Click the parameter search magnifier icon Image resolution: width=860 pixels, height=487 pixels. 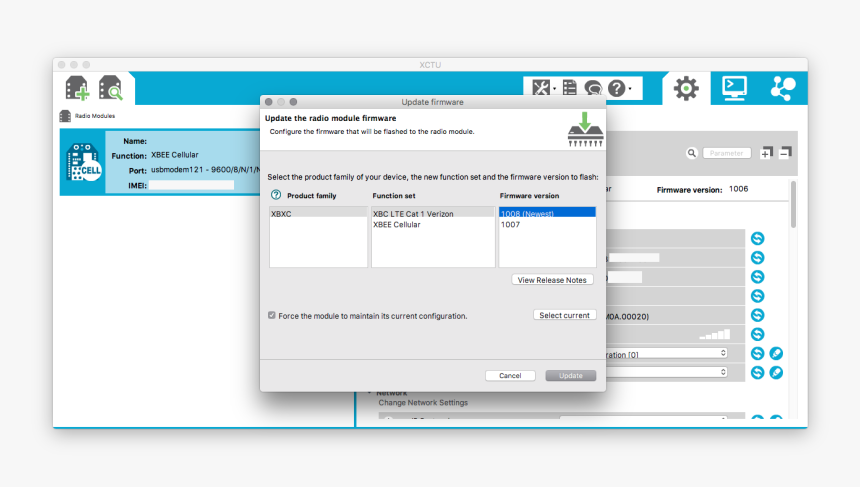pyautogui.click(x=692, y=153)
